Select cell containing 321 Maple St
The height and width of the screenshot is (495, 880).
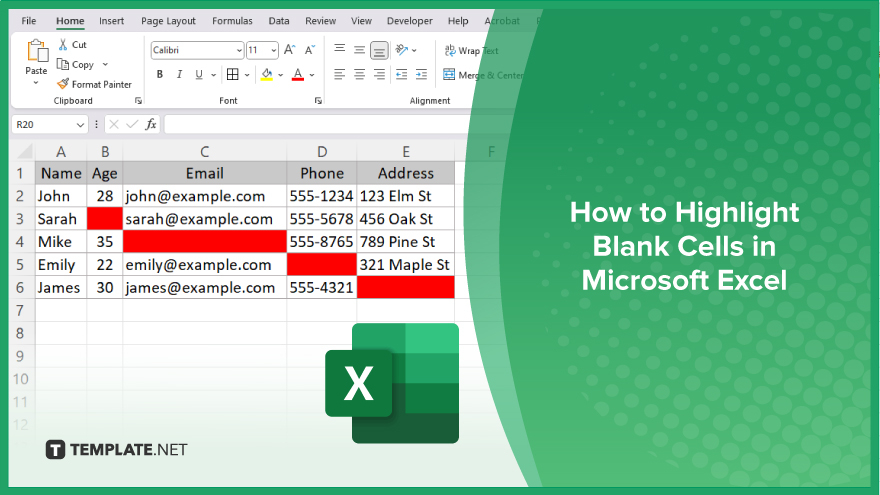[x=405, y=265]
